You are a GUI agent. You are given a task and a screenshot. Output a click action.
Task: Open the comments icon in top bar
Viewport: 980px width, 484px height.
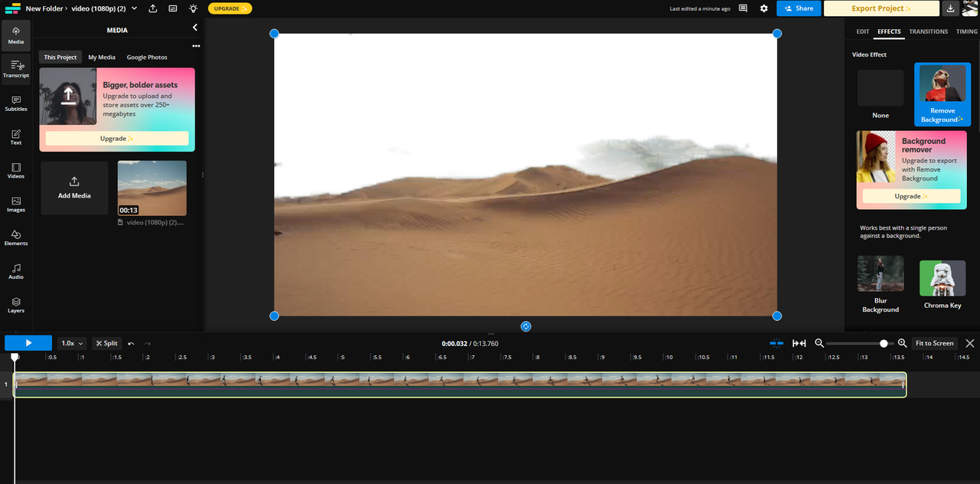(743, 8)
